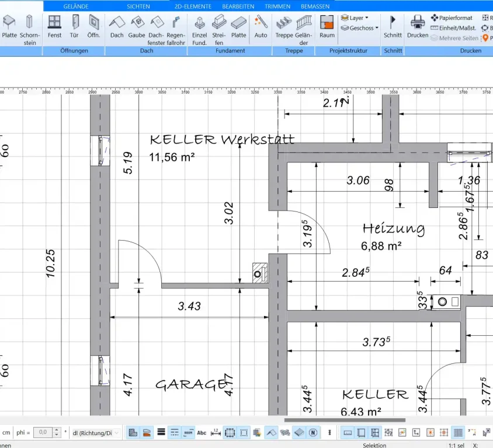This screenshot has height=448, width=493.
Task: Open Einheit/Maßst. unit and scale settings
Action: click(453, 28)
